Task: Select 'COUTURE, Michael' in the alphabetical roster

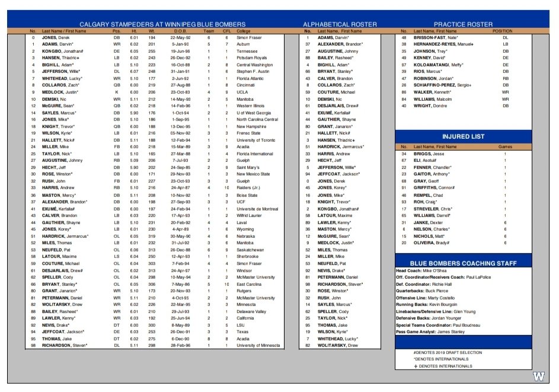Action: point(336,92)
